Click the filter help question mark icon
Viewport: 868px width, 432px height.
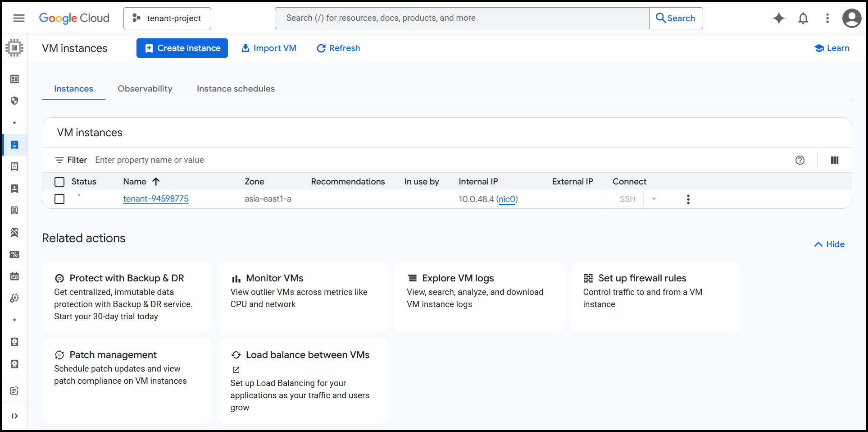pos(800,160)
